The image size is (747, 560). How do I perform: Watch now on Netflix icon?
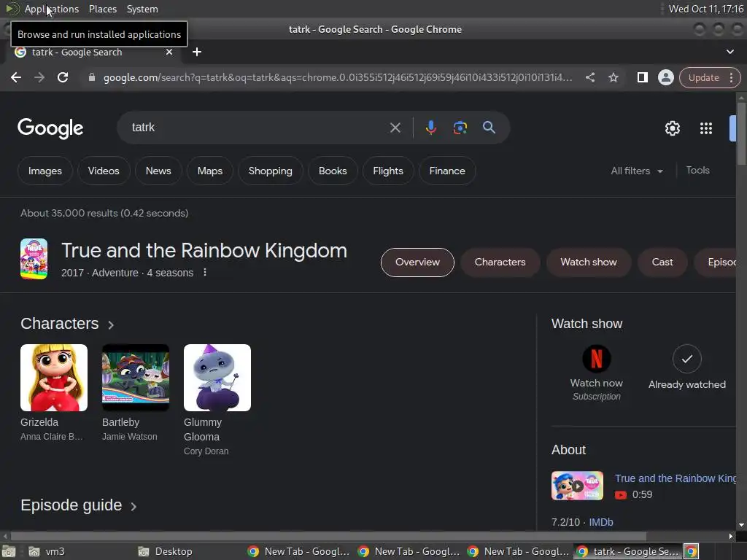597,359
